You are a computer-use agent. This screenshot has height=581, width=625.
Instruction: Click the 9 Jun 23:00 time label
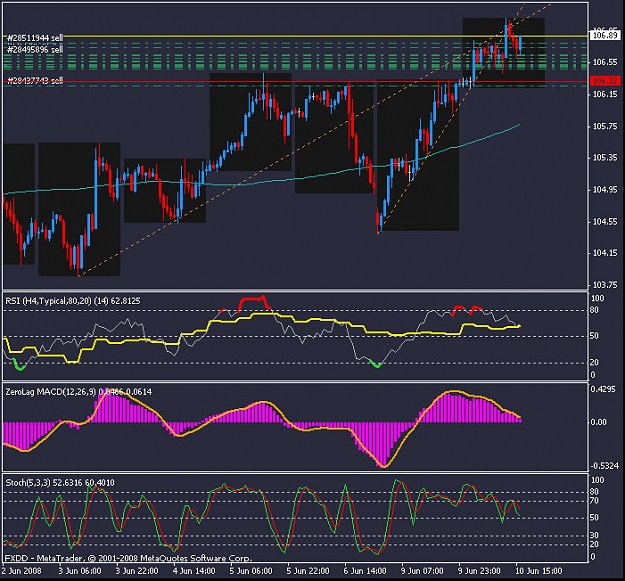click(479, 571)
